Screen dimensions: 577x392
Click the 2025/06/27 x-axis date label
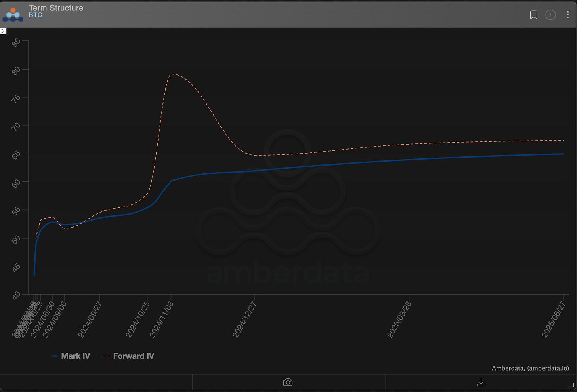click(554, 319)
